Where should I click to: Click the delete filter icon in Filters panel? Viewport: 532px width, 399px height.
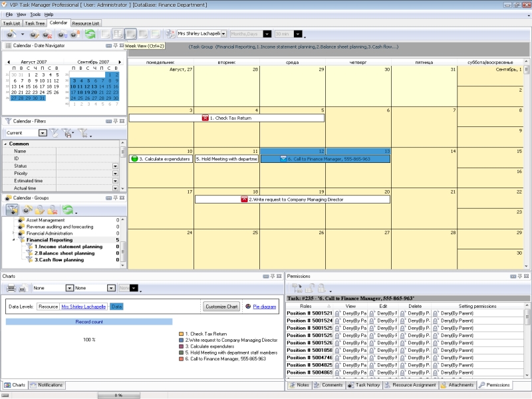(82, 133)
